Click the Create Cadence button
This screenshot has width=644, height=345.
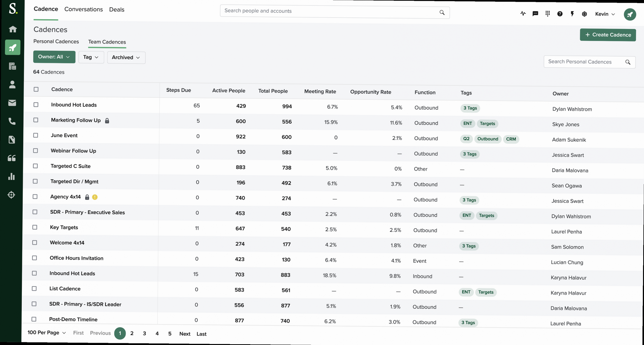pos(608,35)
